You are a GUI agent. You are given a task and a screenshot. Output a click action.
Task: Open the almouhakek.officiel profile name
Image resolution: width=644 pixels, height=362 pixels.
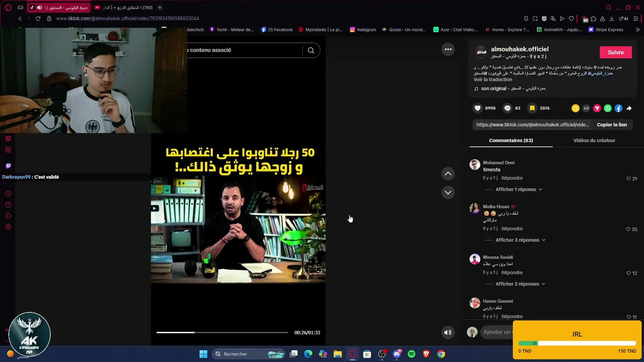[x=520, y=49]
